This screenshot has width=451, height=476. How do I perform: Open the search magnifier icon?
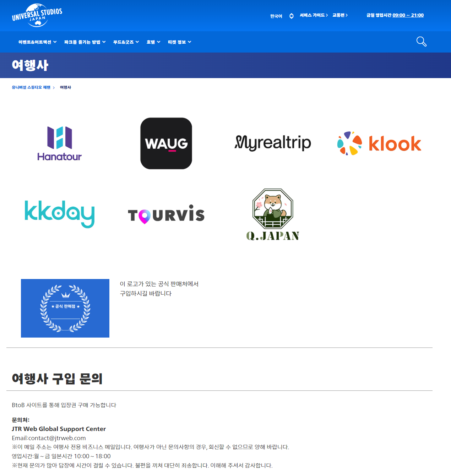[421, 42]
